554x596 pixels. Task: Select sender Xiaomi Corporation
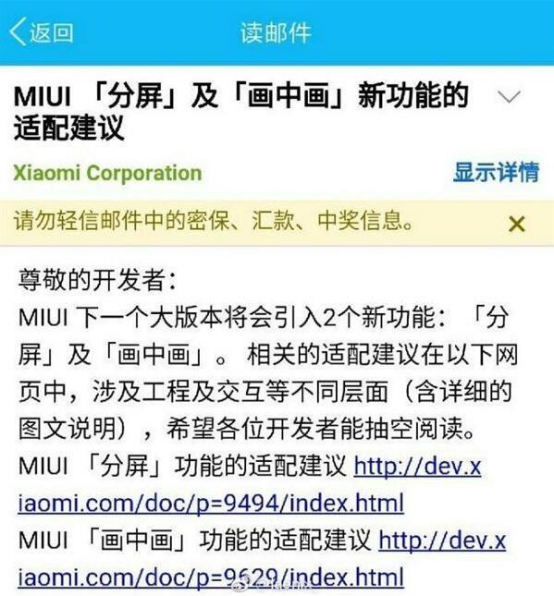(108, 173)
